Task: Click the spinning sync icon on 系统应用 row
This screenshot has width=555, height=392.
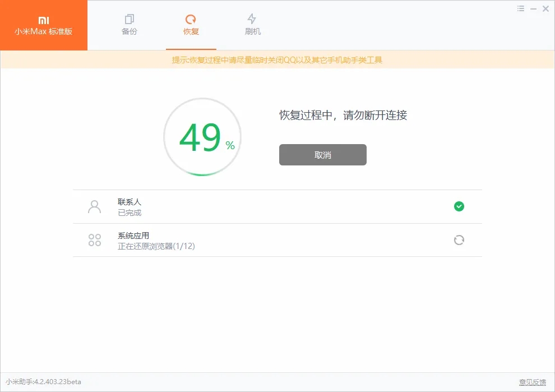Action: (x=459, y=240)
